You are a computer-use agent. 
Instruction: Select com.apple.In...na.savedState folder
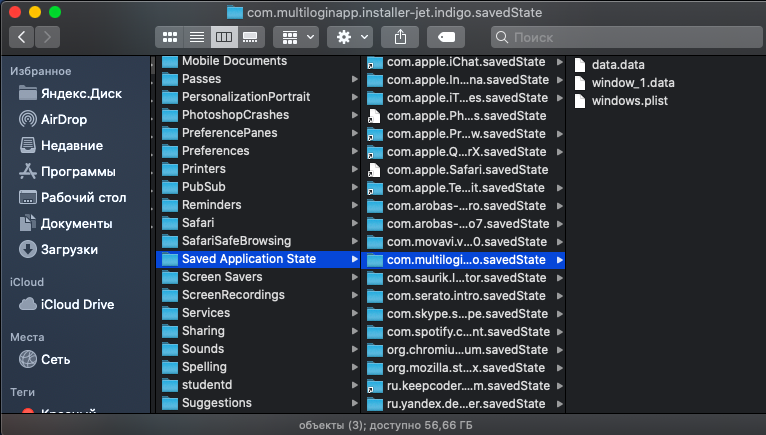[x=464, y=80]
